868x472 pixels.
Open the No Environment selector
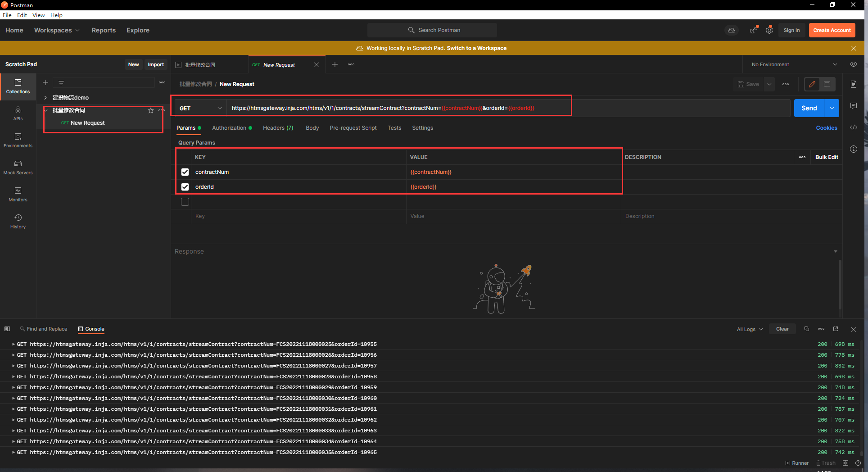pos(794,64)
